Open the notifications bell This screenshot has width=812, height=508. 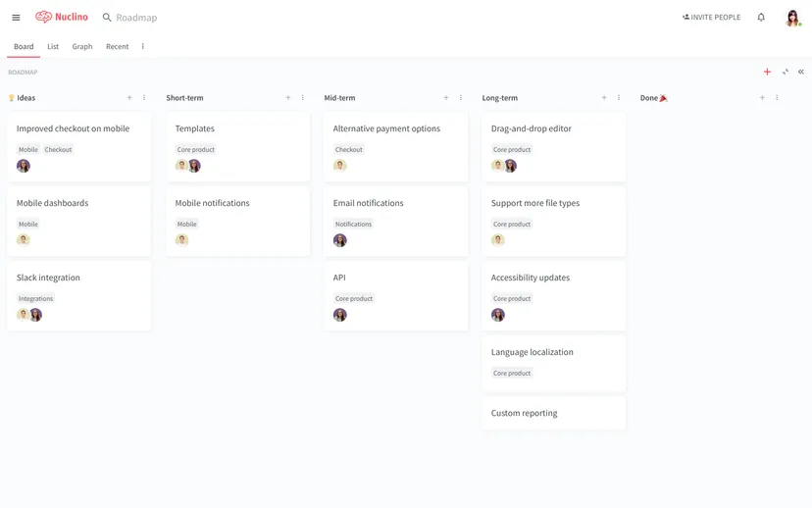coord(761,17)
